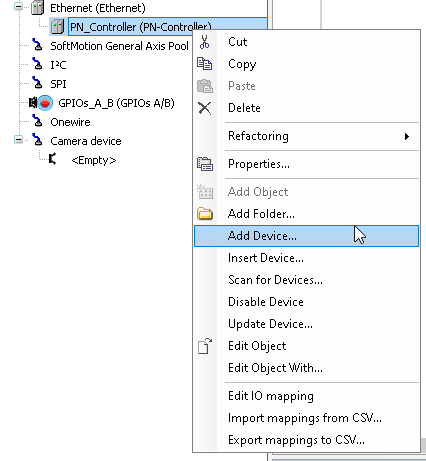Choose Export mappings to CSV...
The width and height of the screenshot is (426, 461).
296,440
